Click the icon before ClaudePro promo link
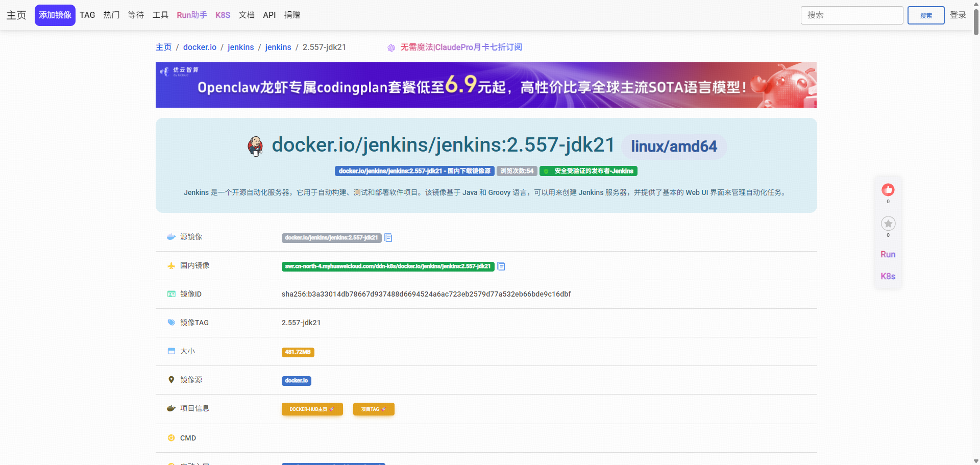The image size is (980, 465). (391, 47)
